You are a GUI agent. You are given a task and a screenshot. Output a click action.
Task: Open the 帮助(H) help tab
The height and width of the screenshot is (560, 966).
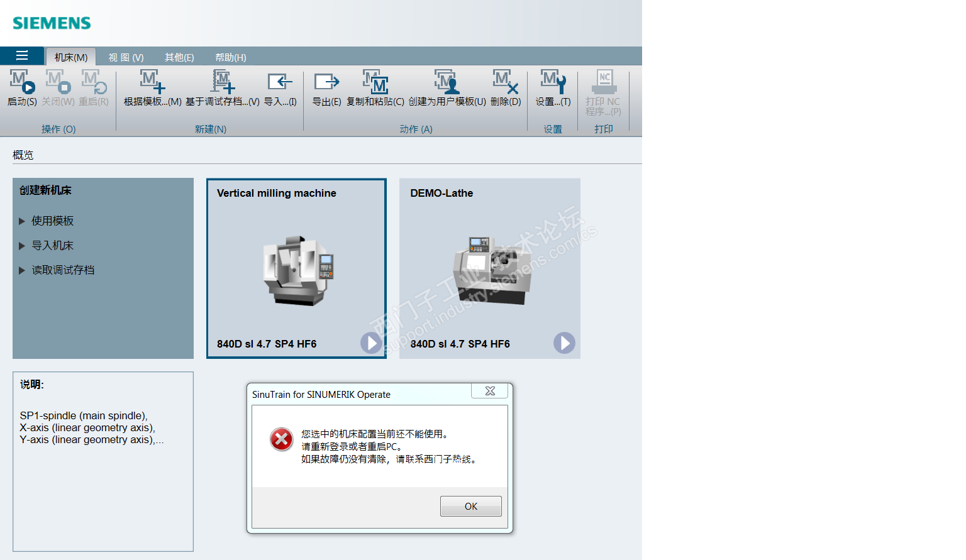pyautogui.click(x=231, y=57)
